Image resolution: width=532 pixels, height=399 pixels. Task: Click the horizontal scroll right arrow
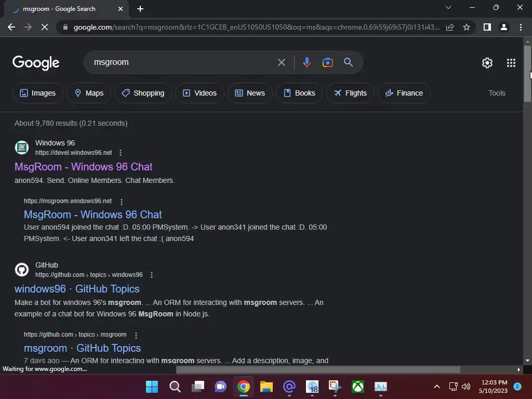[x=519, y=369]
